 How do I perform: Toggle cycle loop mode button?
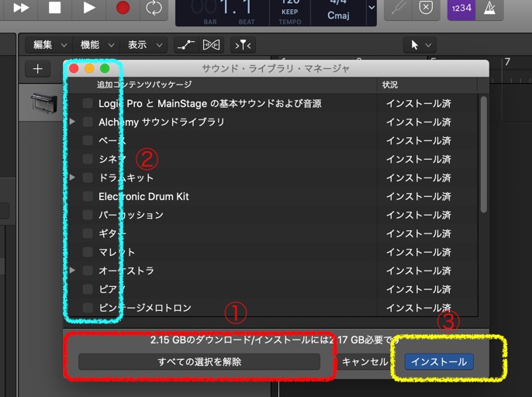[x=154, y=8]
